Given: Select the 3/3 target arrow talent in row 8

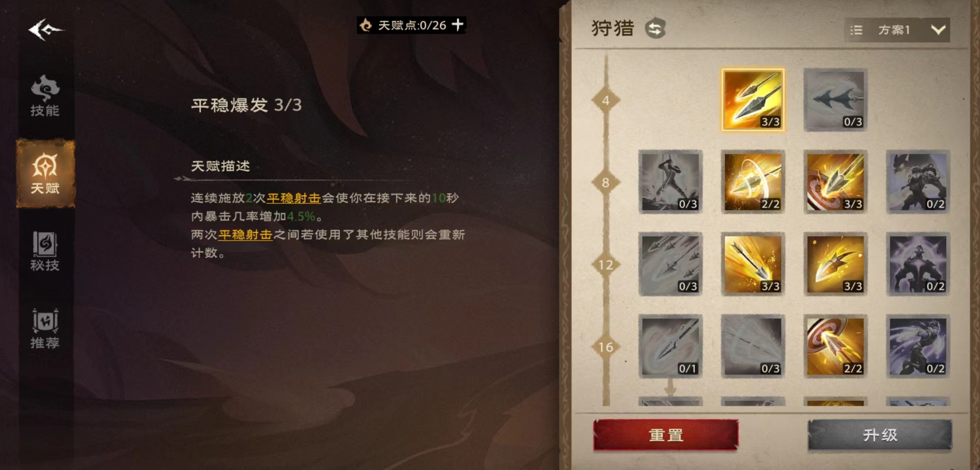Looking at the screenshot, I should pyautogui.click(x=835, y=182).
